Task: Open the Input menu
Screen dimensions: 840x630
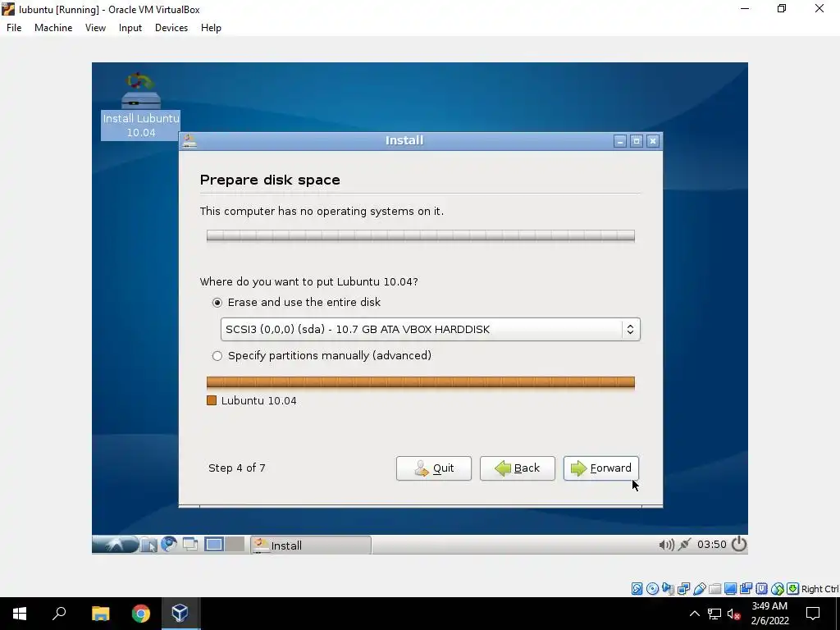Action: click(130, 28)
